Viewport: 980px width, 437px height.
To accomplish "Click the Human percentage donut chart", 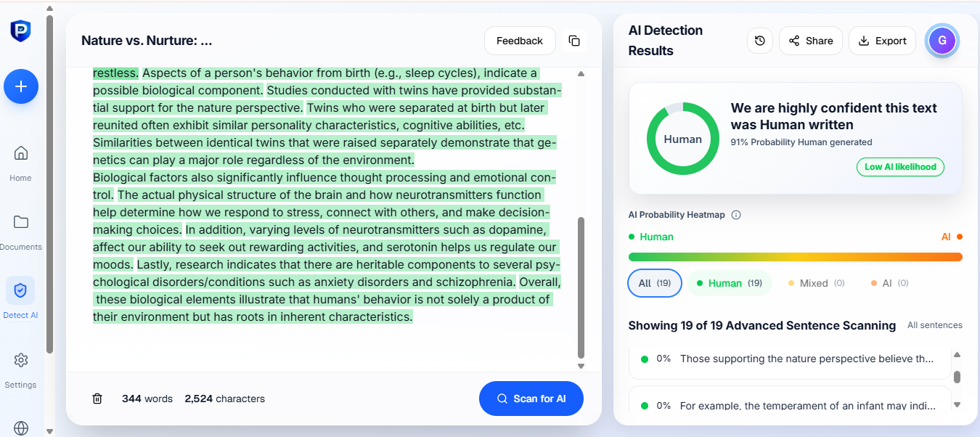I will tap(683, 139).
